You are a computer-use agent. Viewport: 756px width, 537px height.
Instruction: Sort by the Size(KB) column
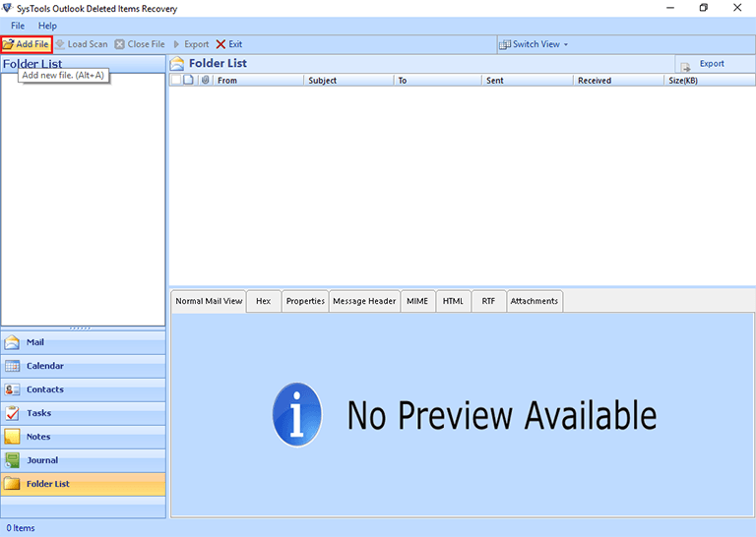pyautogui.click(x=709, y=81)
